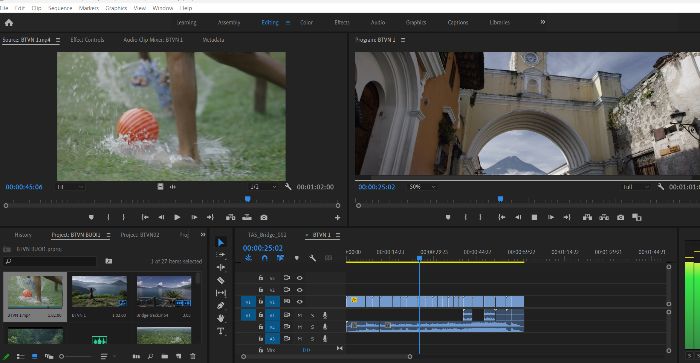The height and width of the screenshot is (363, 700).
Task: Select the Razor tool
Action: pos(221,280)
